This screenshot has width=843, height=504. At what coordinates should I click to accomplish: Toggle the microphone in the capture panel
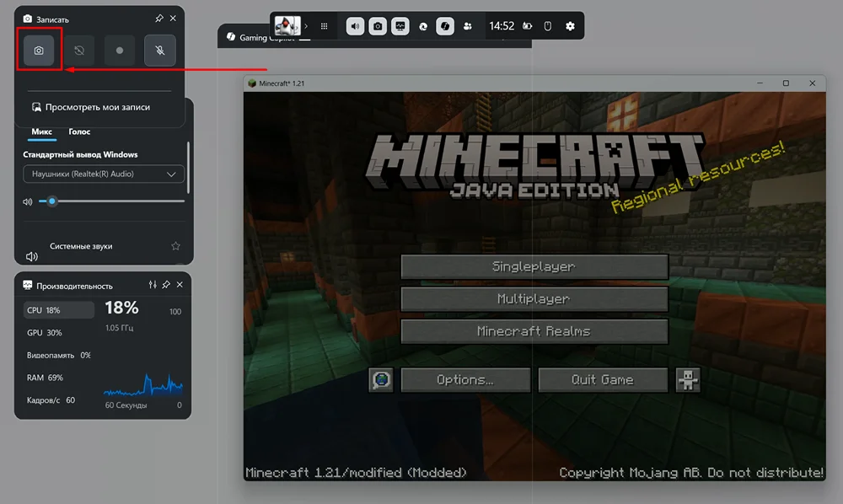[160, 51]
